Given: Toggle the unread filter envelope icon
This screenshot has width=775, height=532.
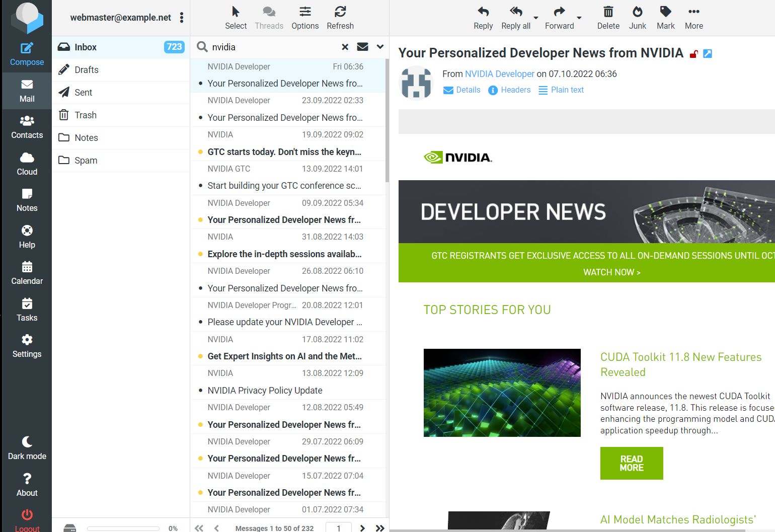Looking at the screenshot, I should (x=362, y=47).
